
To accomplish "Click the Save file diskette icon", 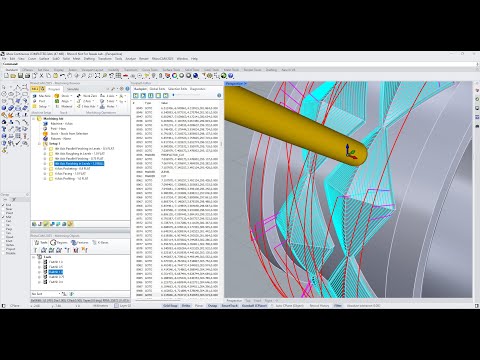I will pyautogui.click(x=20, y=76).
